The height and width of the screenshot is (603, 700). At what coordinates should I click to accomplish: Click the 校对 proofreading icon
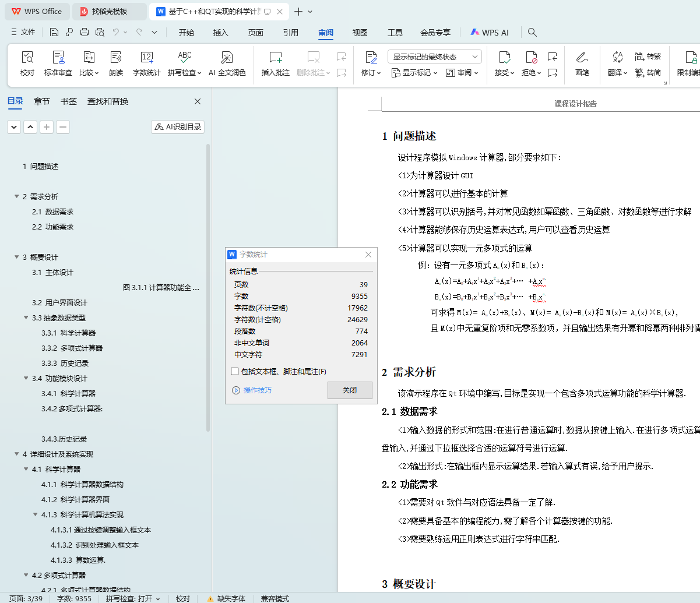click(x=27, y=64)
